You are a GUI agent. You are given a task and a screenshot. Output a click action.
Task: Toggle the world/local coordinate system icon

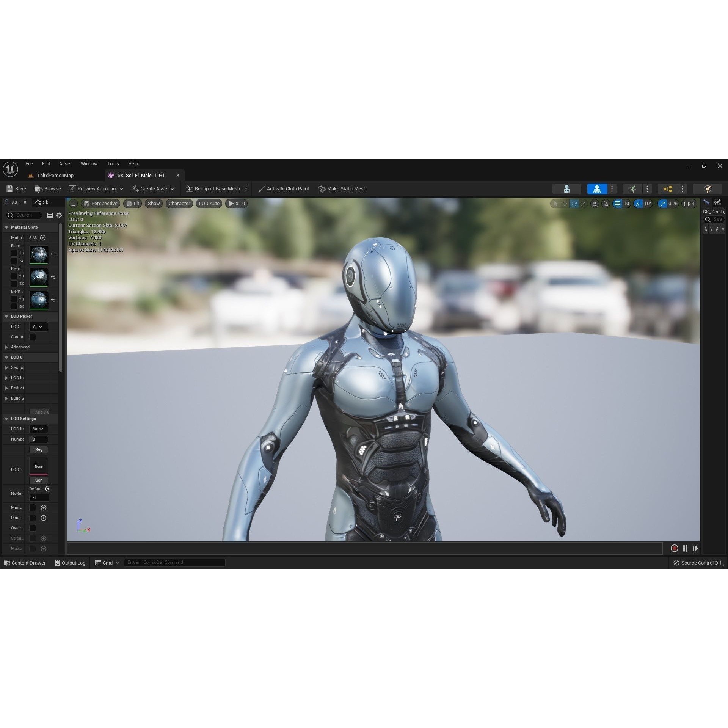click(x=595, y=204)
